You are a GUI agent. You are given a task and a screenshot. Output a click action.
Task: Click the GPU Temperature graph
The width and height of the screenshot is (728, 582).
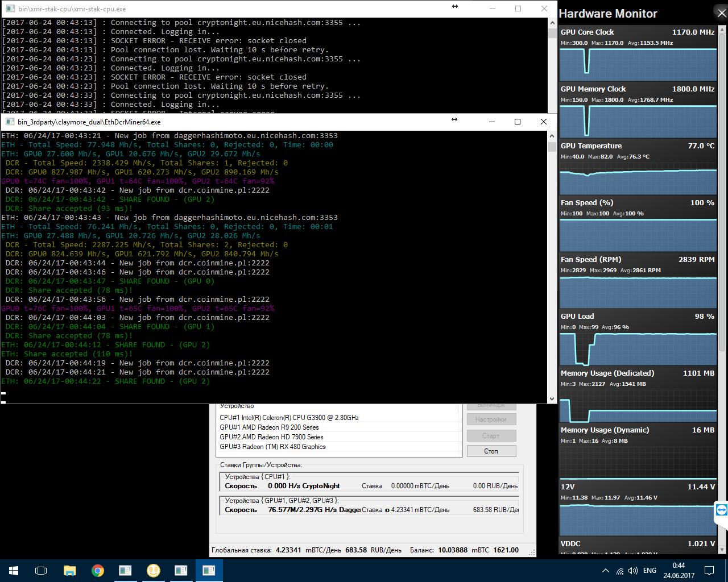click(x=638, y=178)
